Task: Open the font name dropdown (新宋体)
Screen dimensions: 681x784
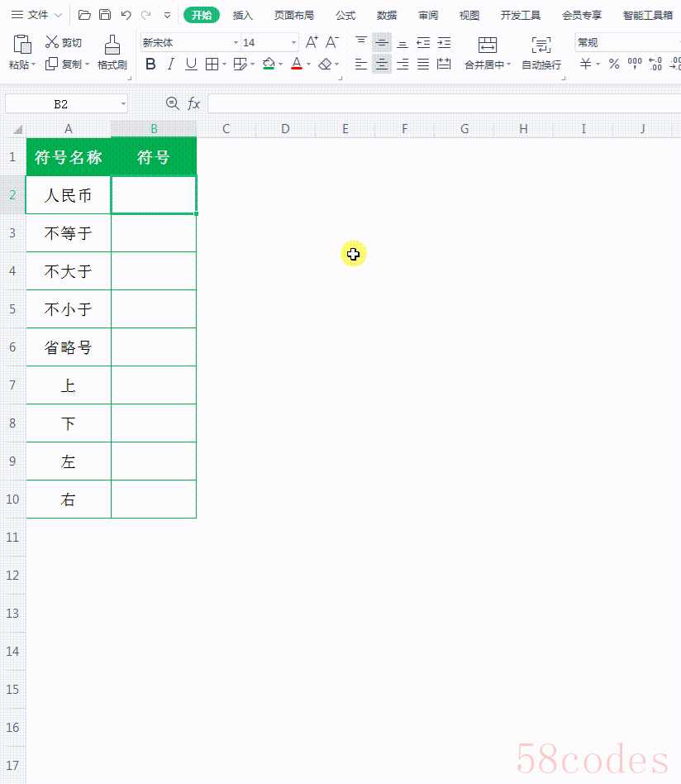Action: [236, 42]
